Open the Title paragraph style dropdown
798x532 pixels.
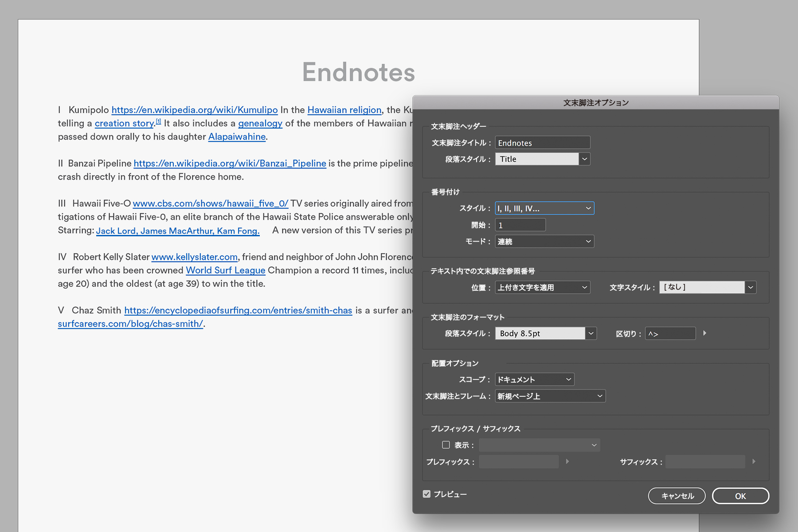(x=584, y=159)
